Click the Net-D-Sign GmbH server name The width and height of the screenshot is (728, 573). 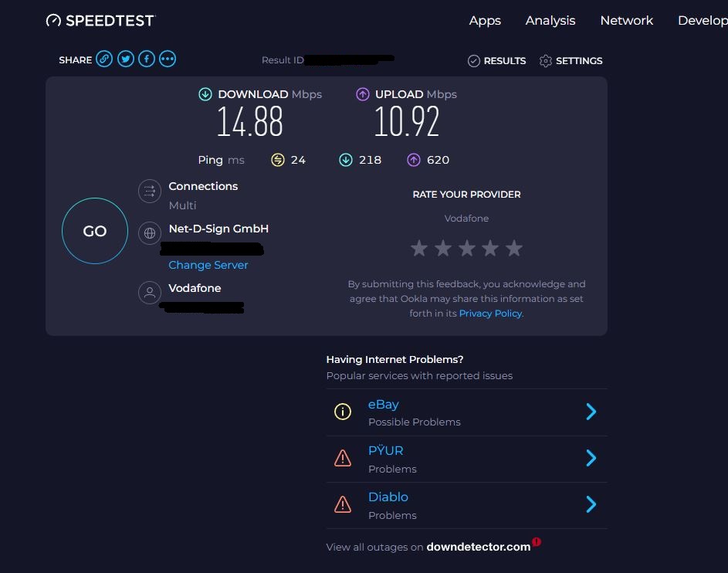218,229
